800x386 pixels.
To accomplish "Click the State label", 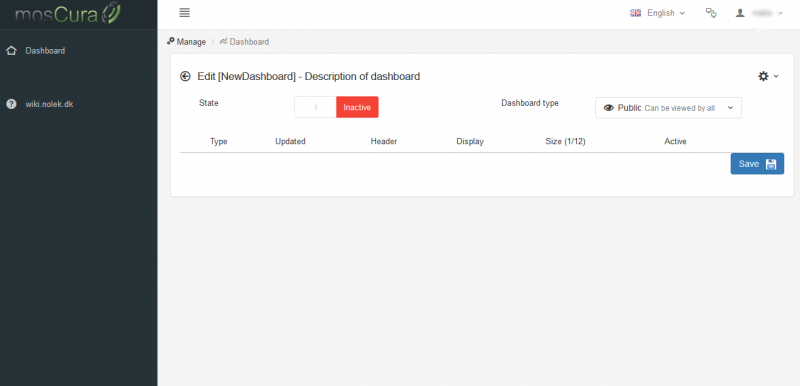I will click(x=209, y=103).
